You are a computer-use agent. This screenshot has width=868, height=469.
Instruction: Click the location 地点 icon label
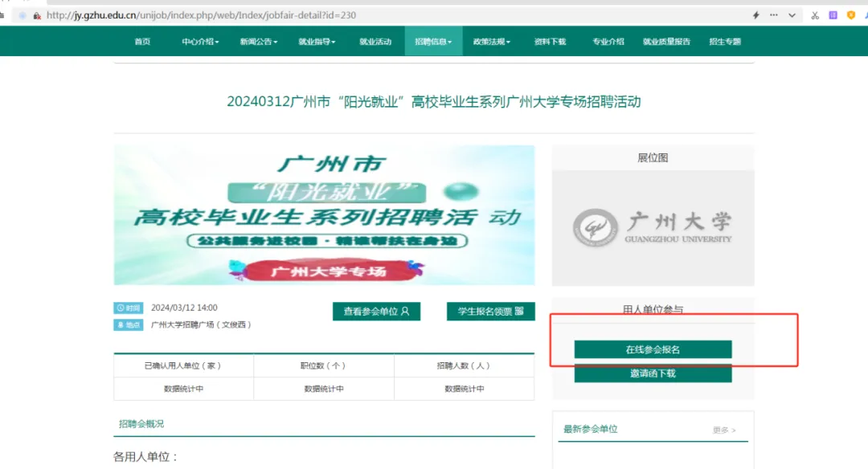129,324
